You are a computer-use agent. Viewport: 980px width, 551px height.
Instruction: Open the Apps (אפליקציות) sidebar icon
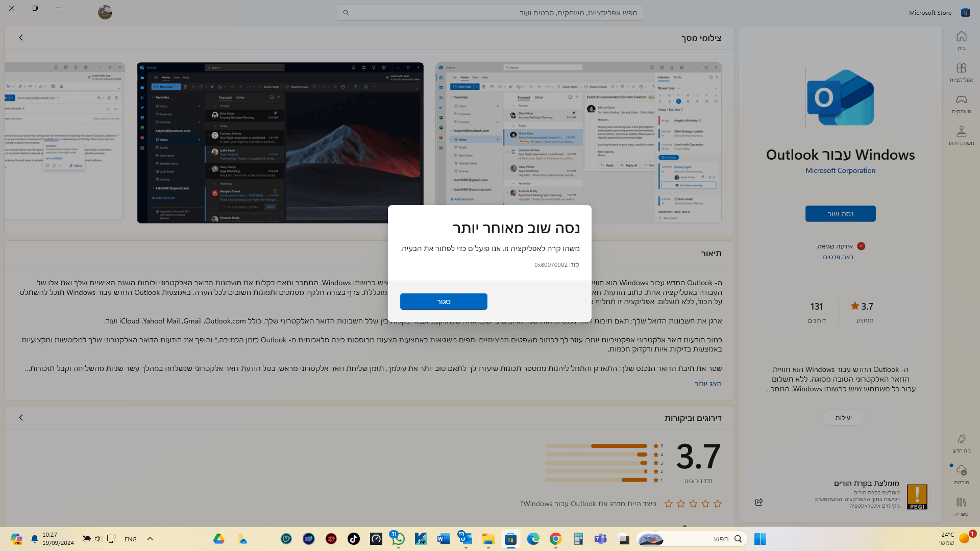[961, 72]
